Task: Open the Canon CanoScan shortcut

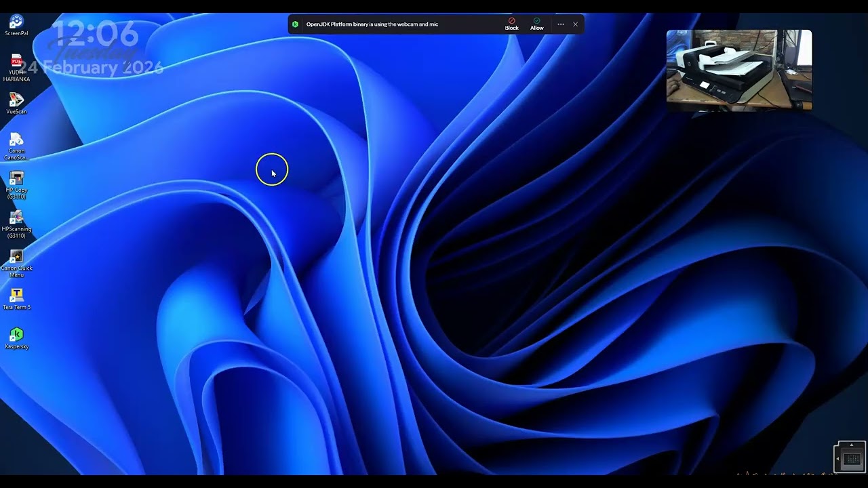Action: [16, 146]
